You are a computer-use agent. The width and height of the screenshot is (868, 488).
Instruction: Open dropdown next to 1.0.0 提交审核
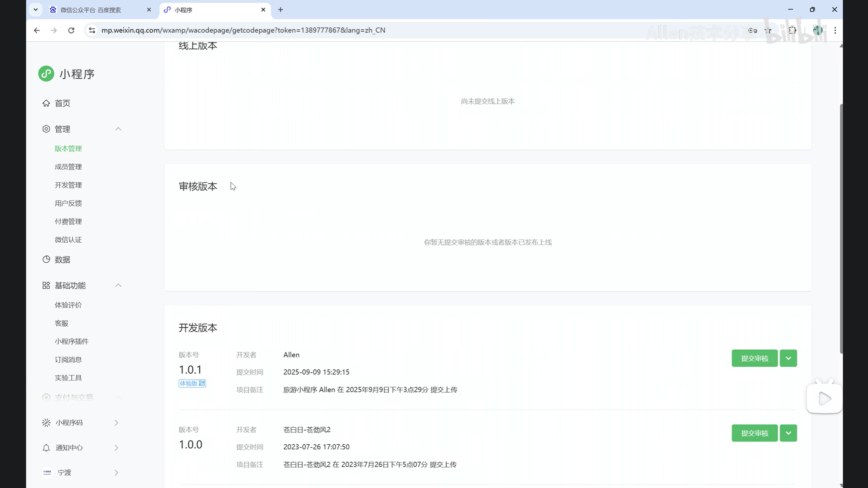[788, 433]
